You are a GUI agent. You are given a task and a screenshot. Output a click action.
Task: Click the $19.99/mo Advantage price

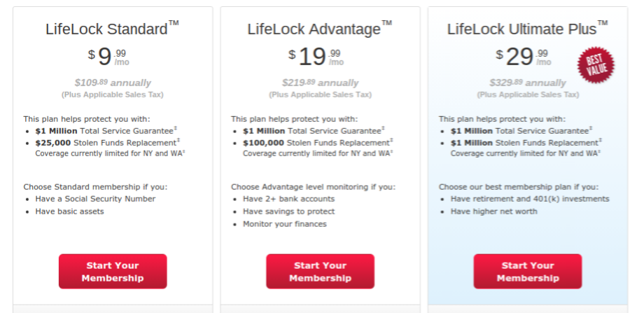tap(316, 57)
